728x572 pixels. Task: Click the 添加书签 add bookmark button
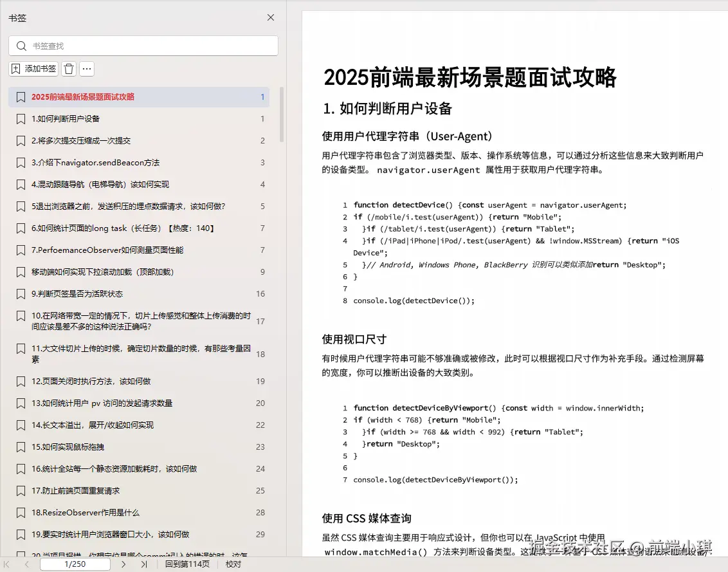[x=33, y=69]
